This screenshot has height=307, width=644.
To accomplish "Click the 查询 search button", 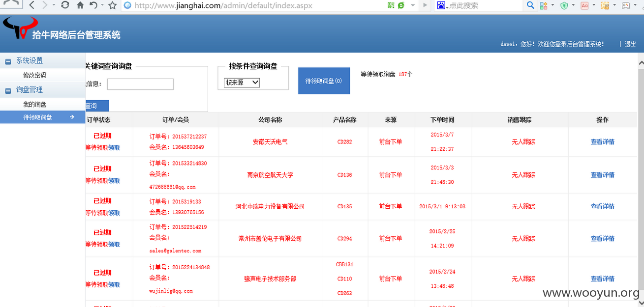I will click(x=97, y=106).
